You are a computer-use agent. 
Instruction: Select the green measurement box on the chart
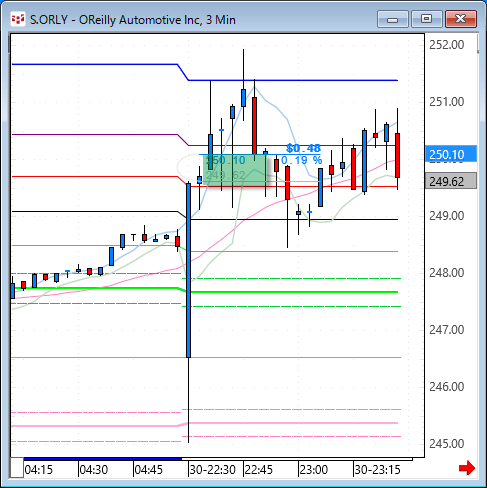pos(235,170)
